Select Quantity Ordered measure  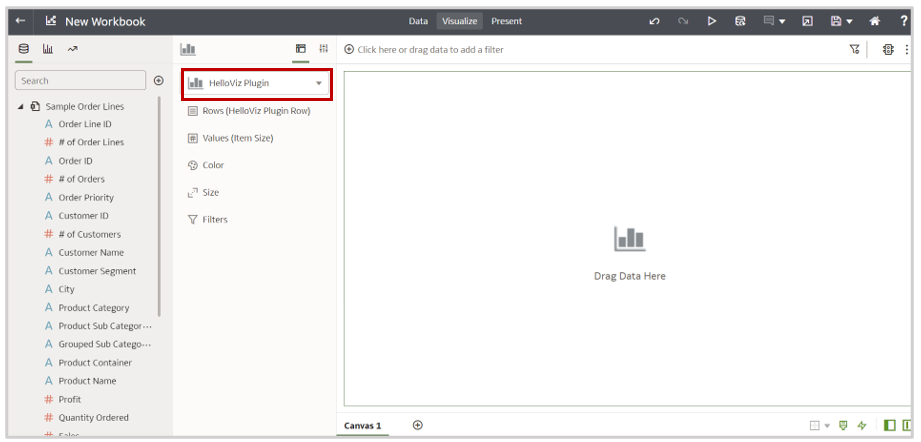click(x=93, y=417)
